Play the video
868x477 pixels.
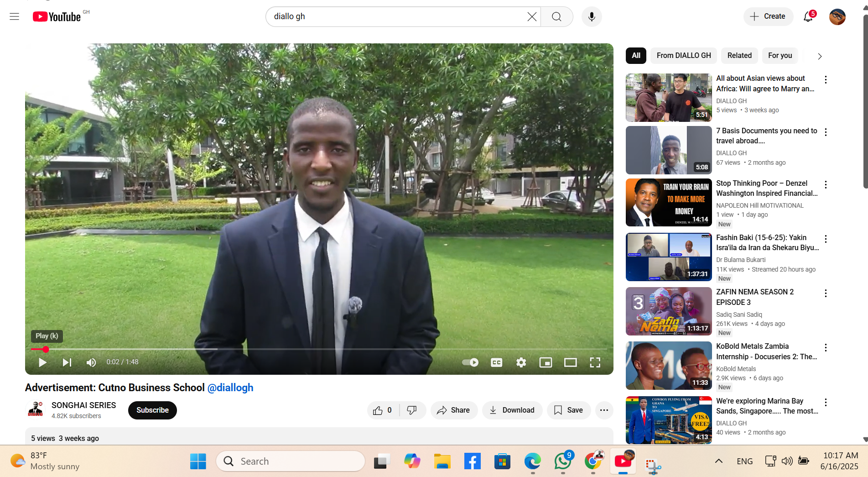42,362
